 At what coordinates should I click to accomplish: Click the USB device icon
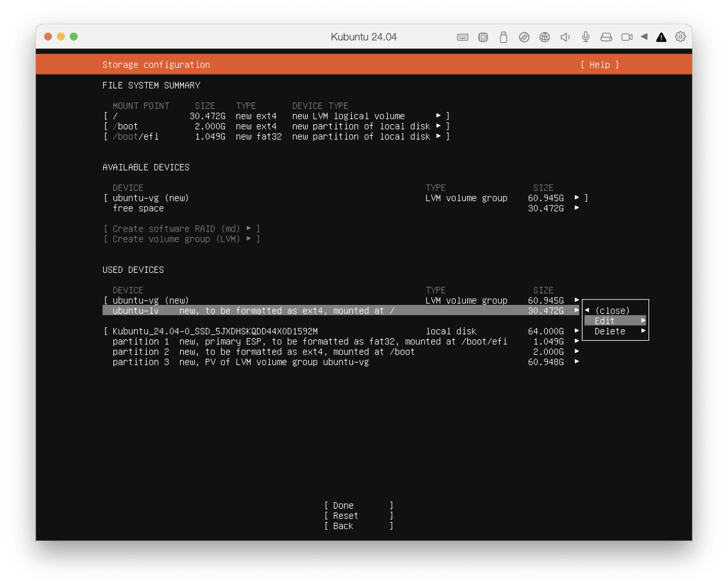pyautogui.click(x=503, y=37)
